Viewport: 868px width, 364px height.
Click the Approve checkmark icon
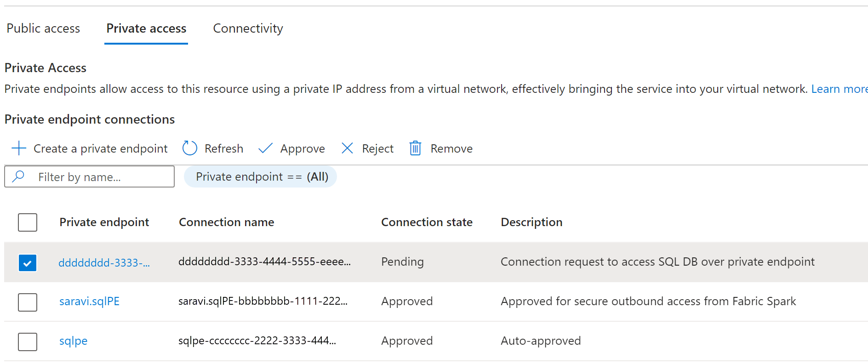[x=265, y=148]
